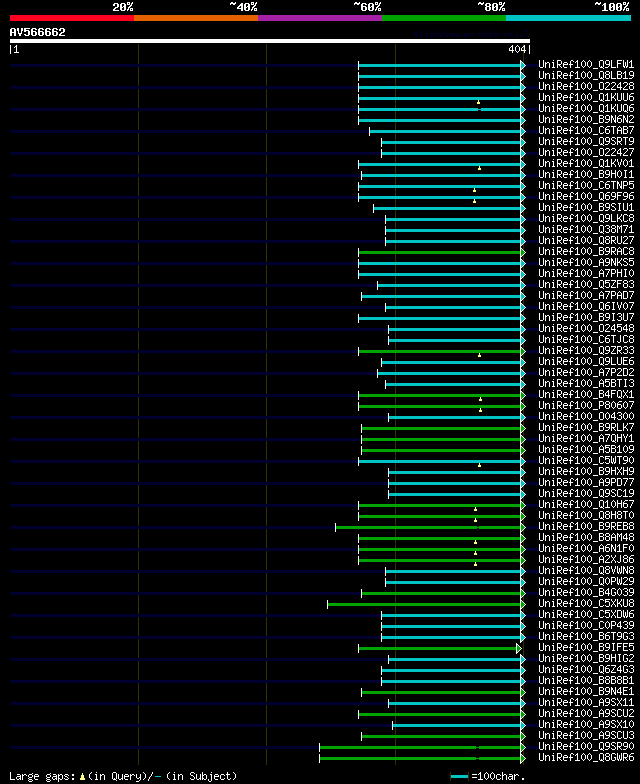640x784 pixels.
Task: Select the UniRef100_B6T9G3 label
Action: 586,636
